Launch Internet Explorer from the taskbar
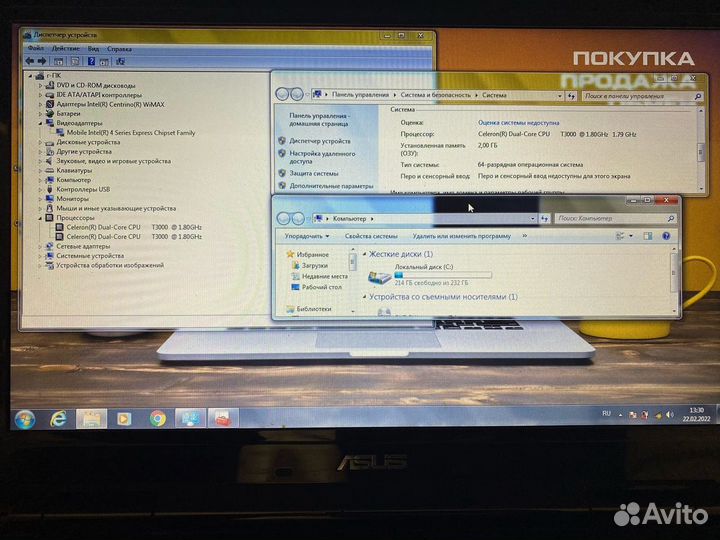This screenshot has width=720, height=540. coord(58,419)
